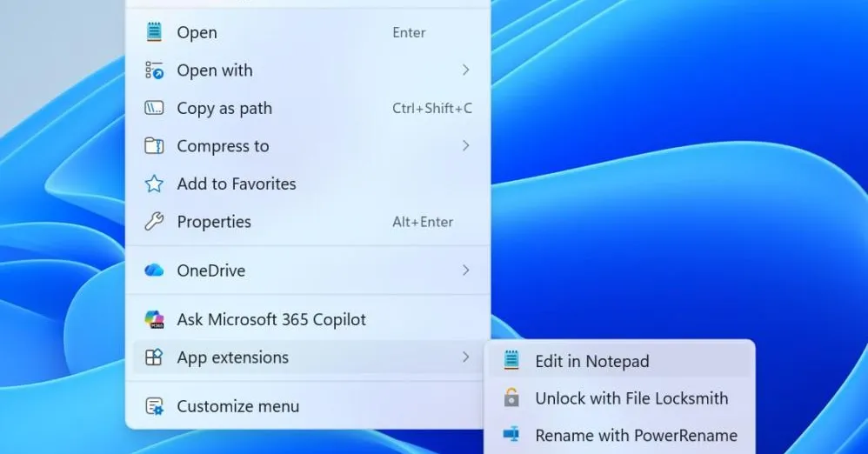
Task: Expand the OneDrive submenu arrow
Action: point(465,270)
